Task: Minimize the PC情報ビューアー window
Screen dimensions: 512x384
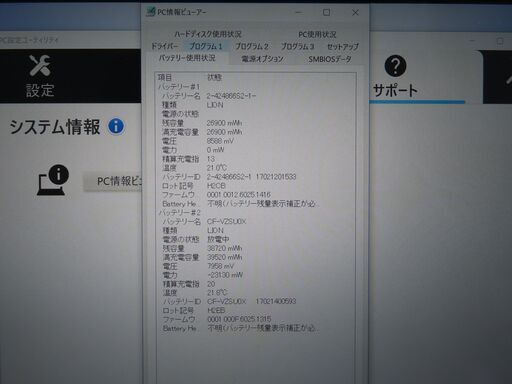Action: pyautogui.click(x=299, y=13)
